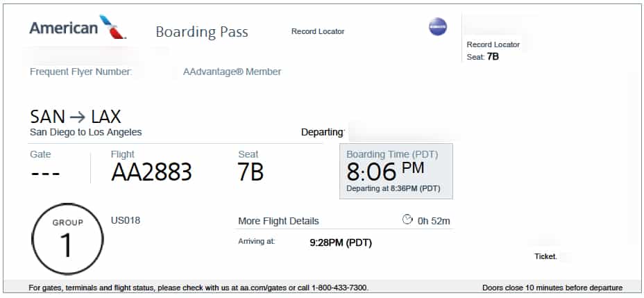Open More Flight Details section

coord(278,221)
